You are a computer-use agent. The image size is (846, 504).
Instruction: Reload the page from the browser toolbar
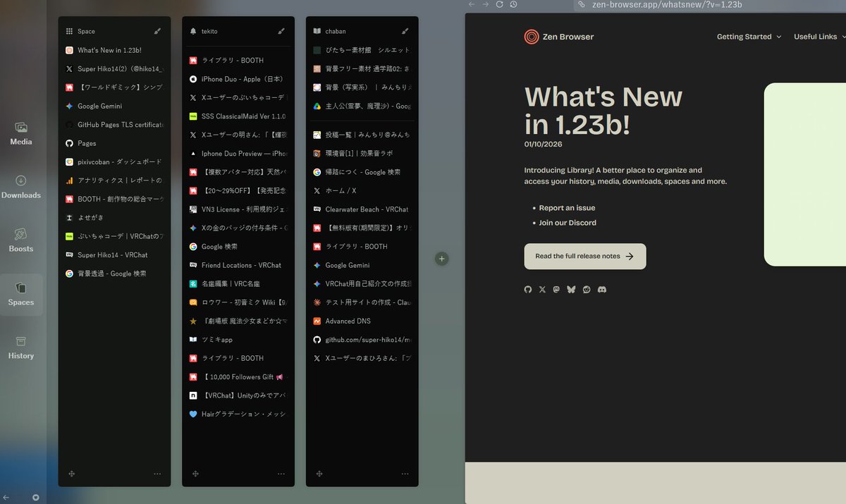(500, 4)
